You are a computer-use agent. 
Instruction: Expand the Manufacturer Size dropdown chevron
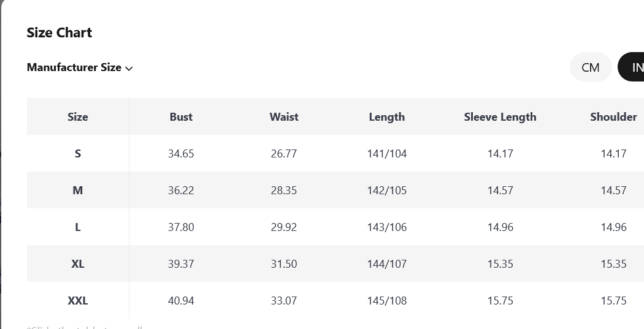[129, 69]
